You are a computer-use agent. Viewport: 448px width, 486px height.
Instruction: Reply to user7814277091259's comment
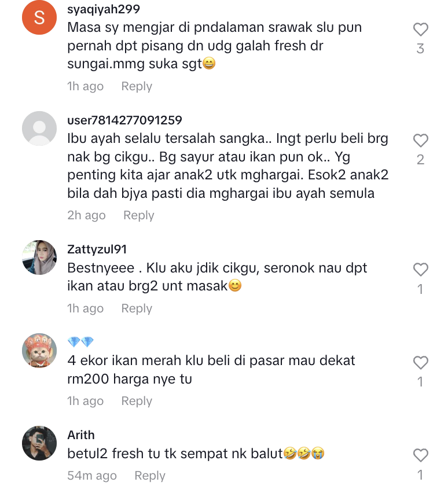138,215
